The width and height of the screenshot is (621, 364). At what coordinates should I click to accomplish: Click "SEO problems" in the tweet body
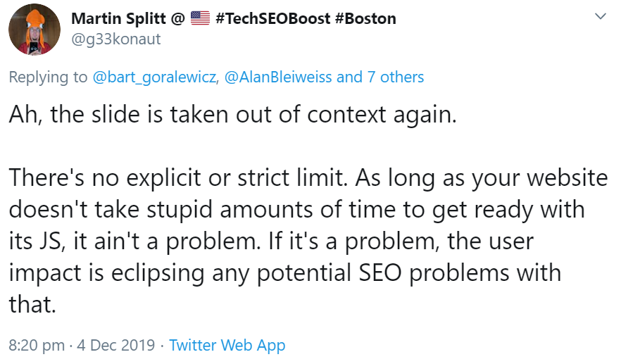click(x=449, y=271)
